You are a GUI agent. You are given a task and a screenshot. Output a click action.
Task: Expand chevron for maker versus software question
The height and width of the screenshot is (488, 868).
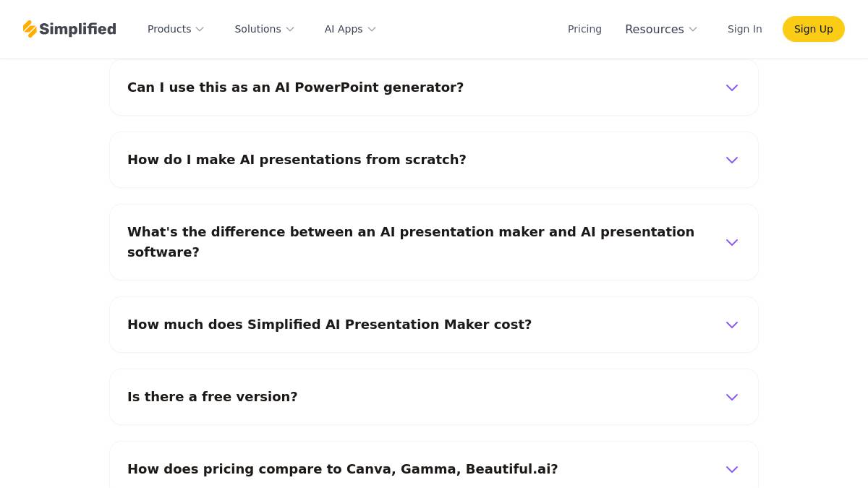(732, 242)
